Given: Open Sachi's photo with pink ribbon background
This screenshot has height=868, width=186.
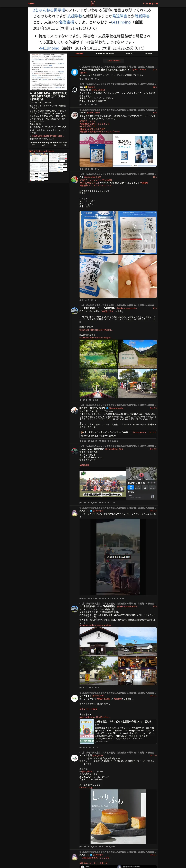Looking at the screenshot, I should click(96, 150).
